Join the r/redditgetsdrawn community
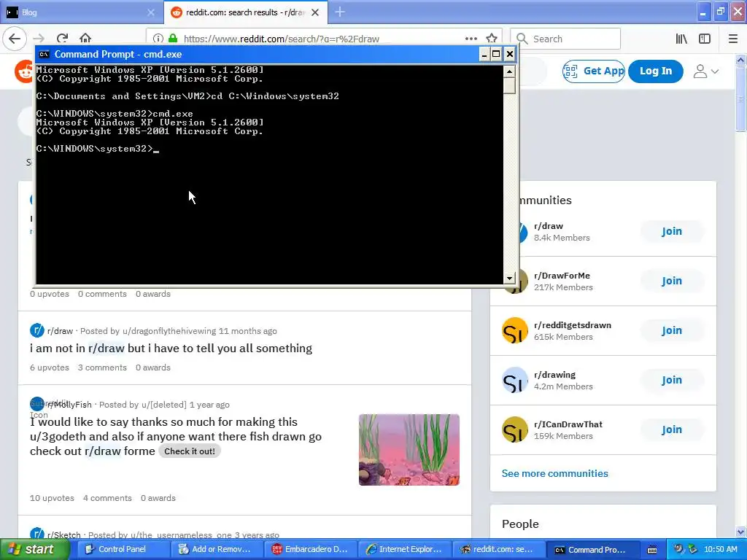Screen dimensions: 747x560 (x=672, y=330)
